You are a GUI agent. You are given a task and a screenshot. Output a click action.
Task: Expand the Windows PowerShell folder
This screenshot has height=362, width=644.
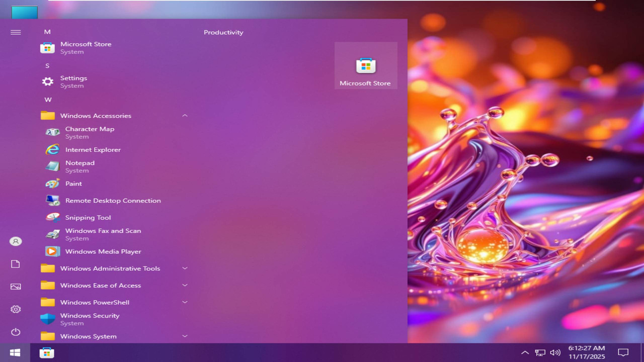[x=115, y=302]
